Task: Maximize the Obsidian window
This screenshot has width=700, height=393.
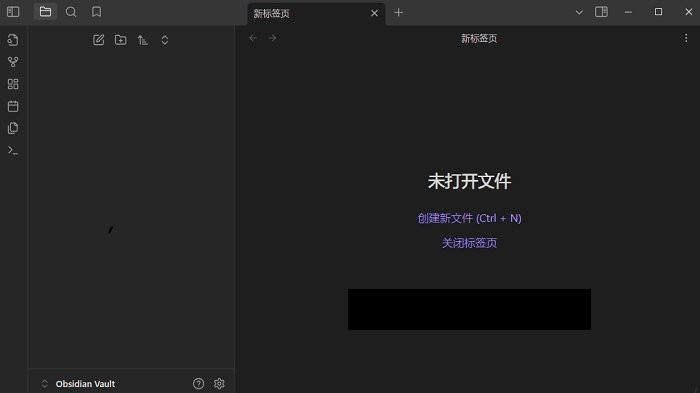Action: [658, 12]
